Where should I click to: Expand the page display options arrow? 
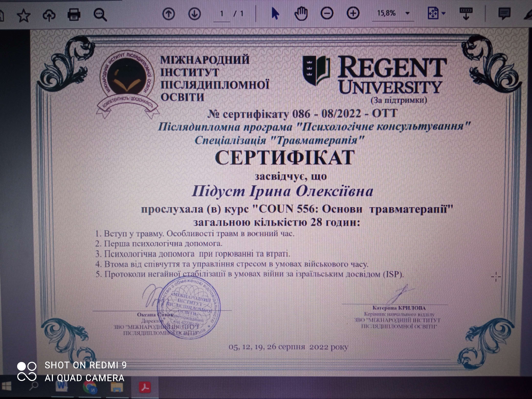(444, 14)
